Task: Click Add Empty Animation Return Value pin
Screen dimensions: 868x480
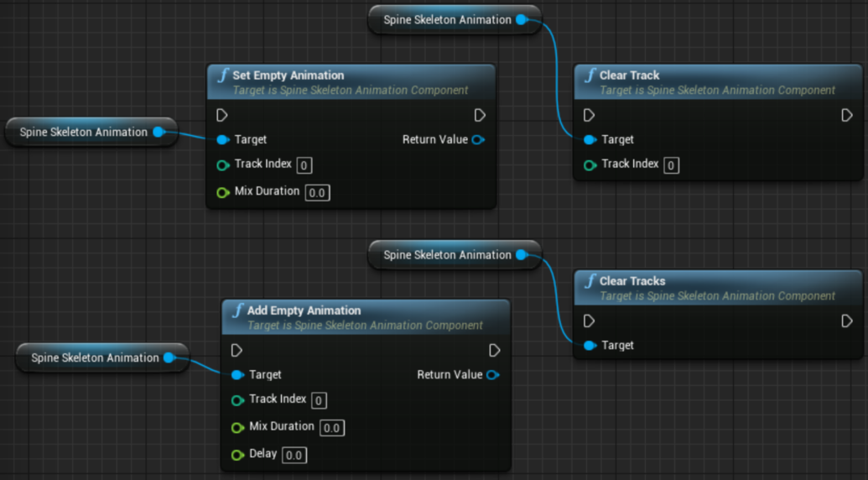Action: [x=493, y=374]
